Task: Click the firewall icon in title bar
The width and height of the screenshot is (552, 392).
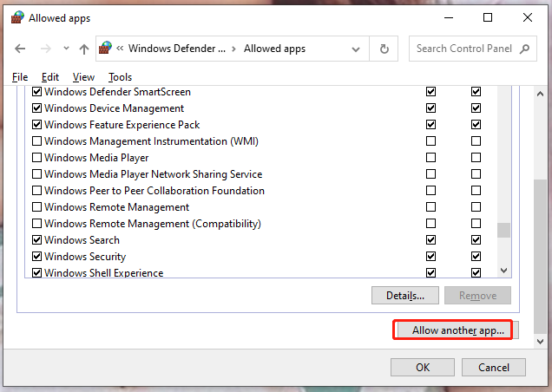Action: coord(16,17)
